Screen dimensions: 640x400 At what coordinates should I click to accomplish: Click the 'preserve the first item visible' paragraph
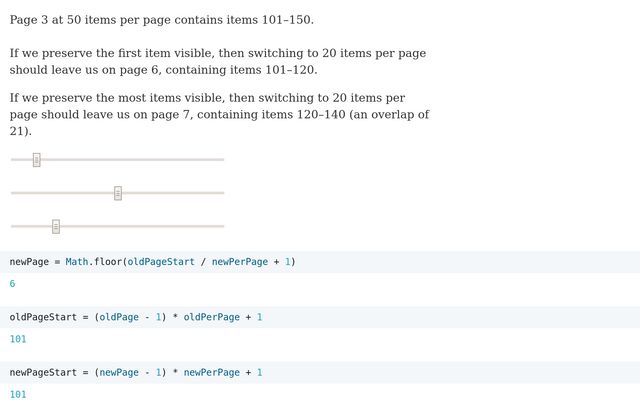point(219,62)
